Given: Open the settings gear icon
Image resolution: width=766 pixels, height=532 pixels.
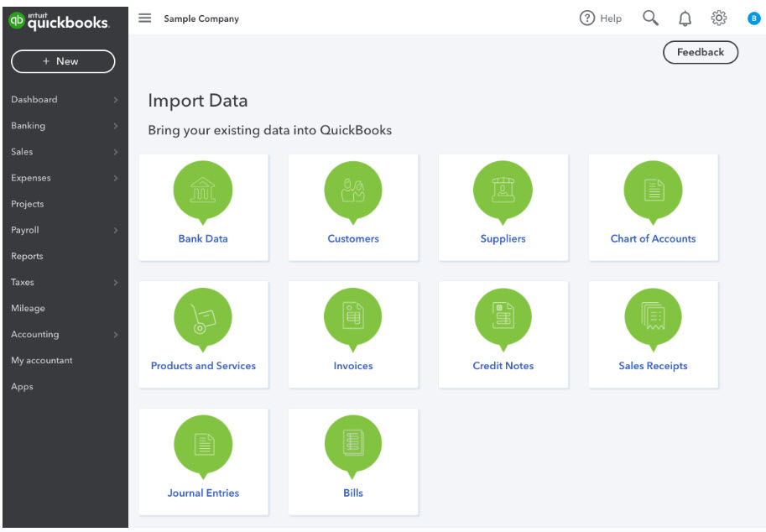Looking at the screenshot, I should pyautogui.click(x=719, y=18).
